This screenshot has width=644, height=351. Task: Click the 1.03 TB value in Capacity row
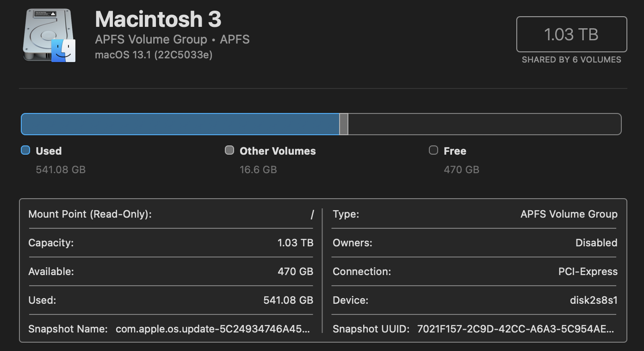point(296,243)
